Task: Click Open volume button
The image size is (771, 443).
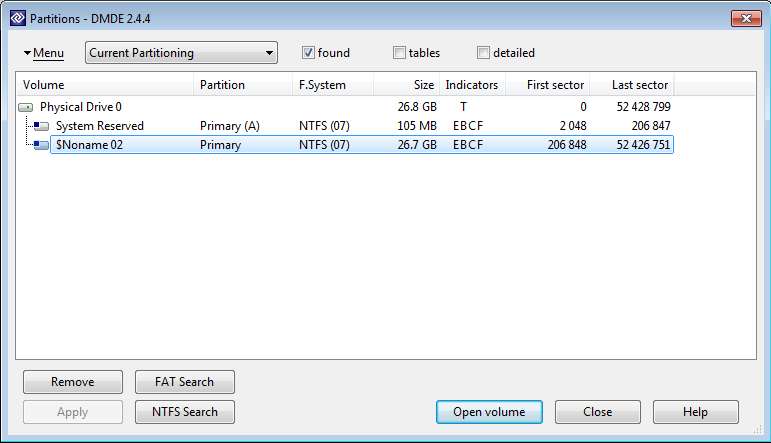Action: 489,412
